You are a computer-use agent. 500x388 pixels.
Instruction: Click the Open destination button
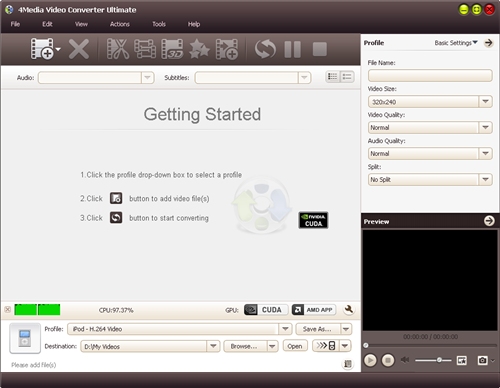point(295,346)
